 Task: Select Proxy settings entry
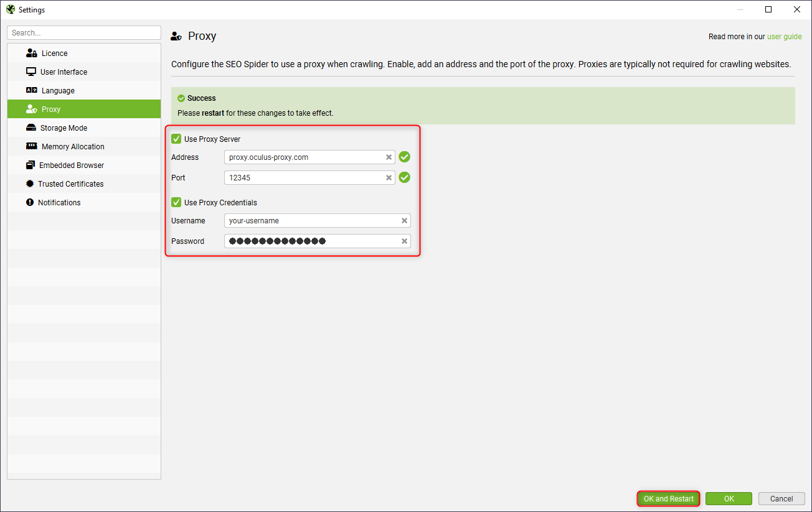pyautogui.click(x=84, y=109)
